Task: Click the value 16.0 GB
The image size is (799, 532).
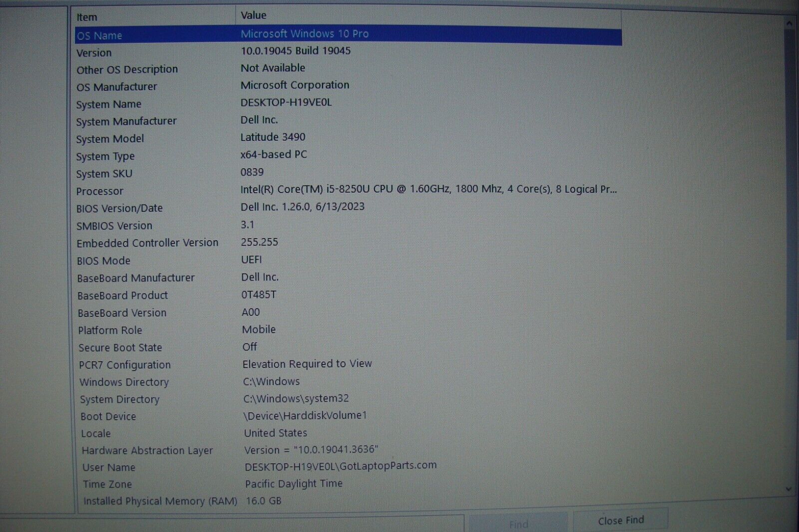Action: [x=264, y=501]
